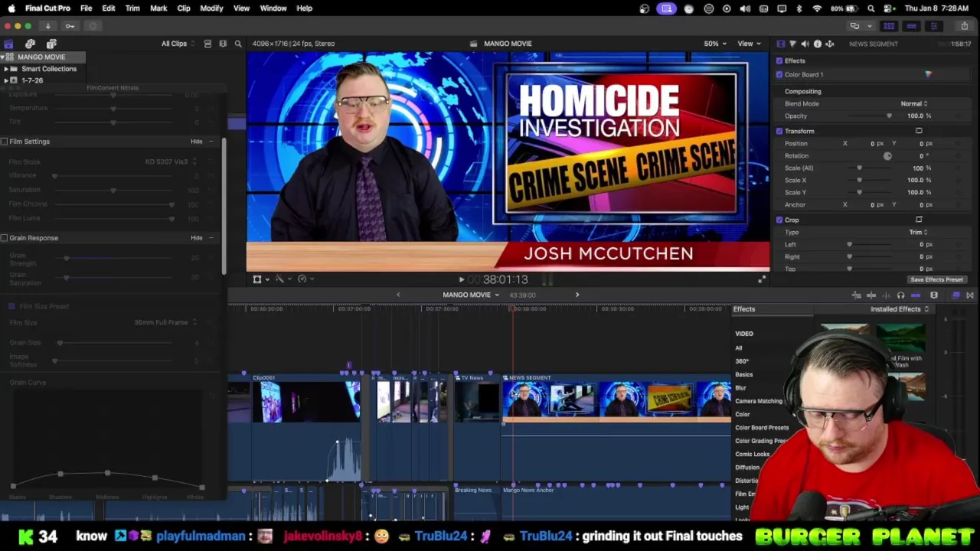The height and width of the screenshot is (551, 980).
Task: Show the Share inspector icon
Action: point(829,44)
